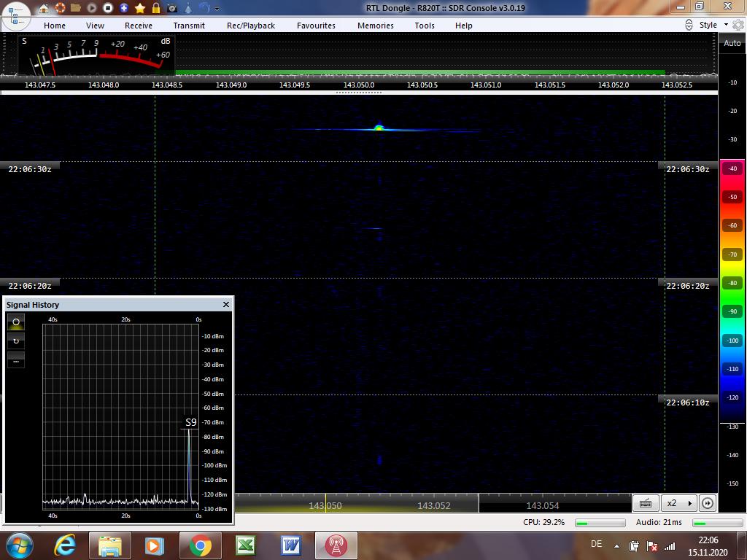
Task: Click the lifebuoy help icon
Action: (60, 8)
